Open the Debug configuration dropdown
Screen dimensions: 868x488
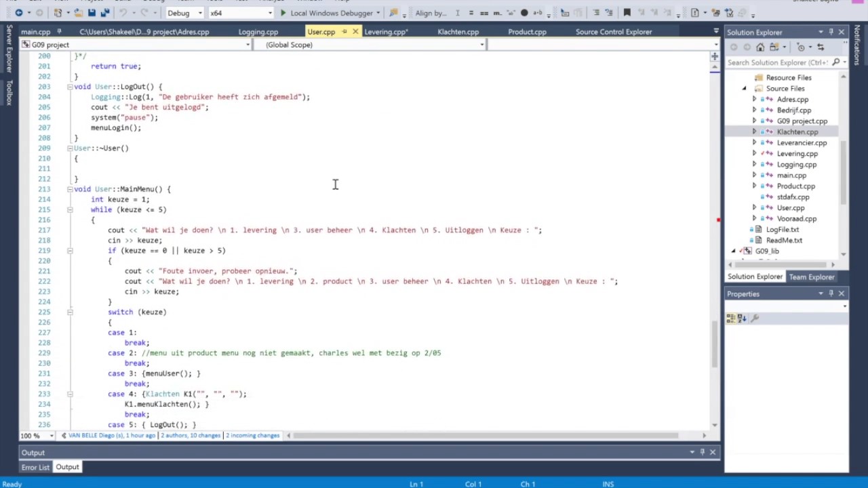(x=184, y=13)
